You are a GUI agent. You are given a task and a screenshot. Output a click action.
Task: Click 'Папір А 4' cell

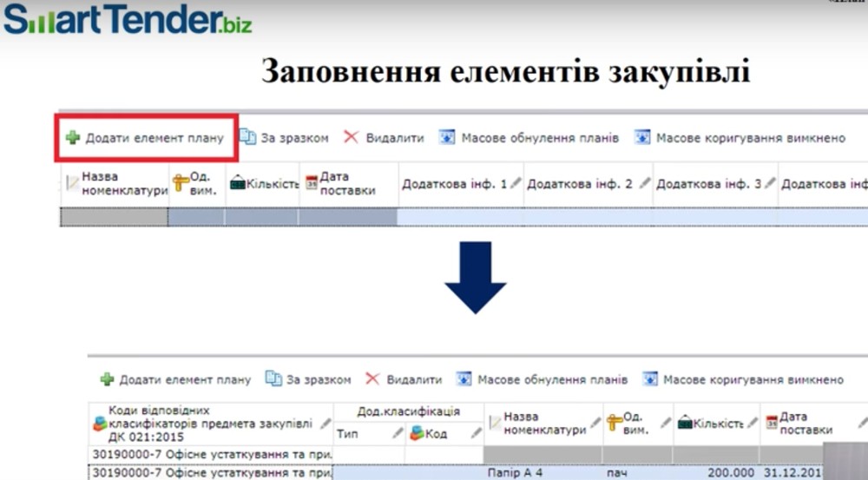click(543, 473)
